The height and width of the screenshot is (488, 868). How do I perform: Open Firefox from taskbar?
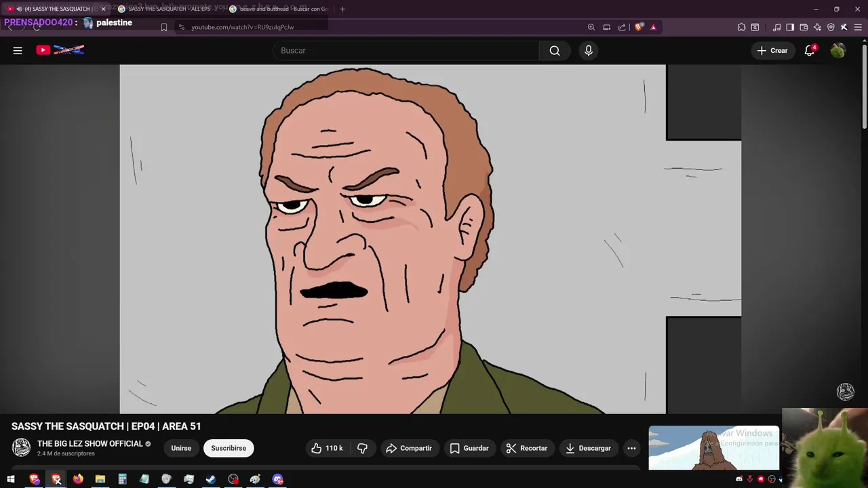[78, 479]
